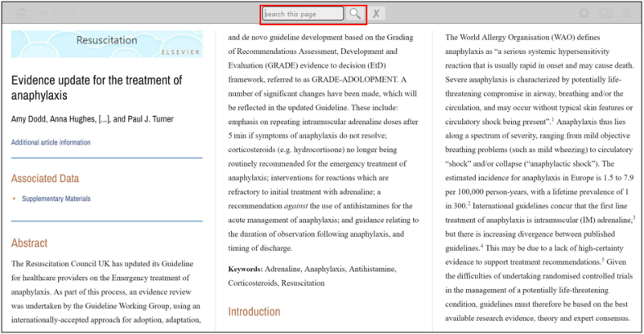644x334 pixels.
Task: Open settings via the gear icon
Action: (584, 13)
